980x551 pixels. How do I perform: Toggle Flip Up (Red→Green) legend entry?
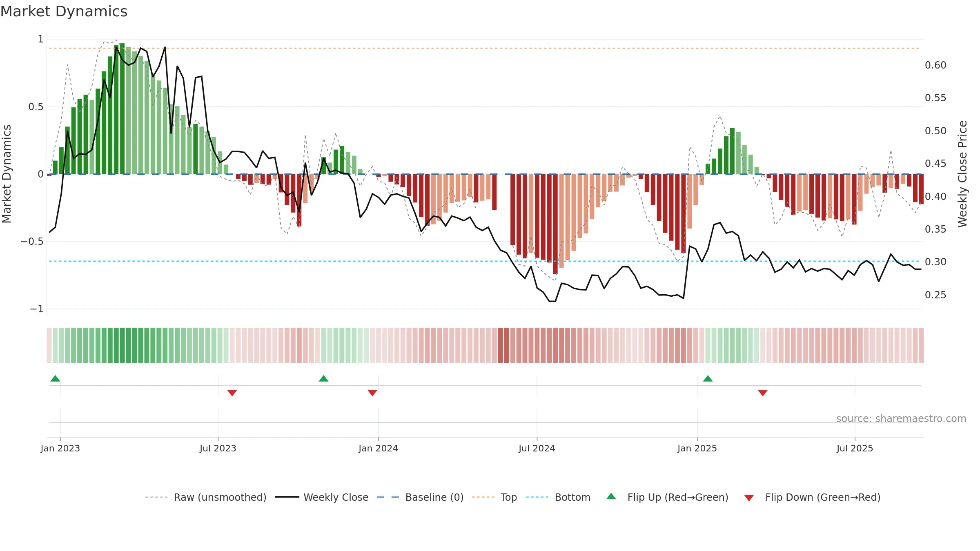tap(667, 497)
